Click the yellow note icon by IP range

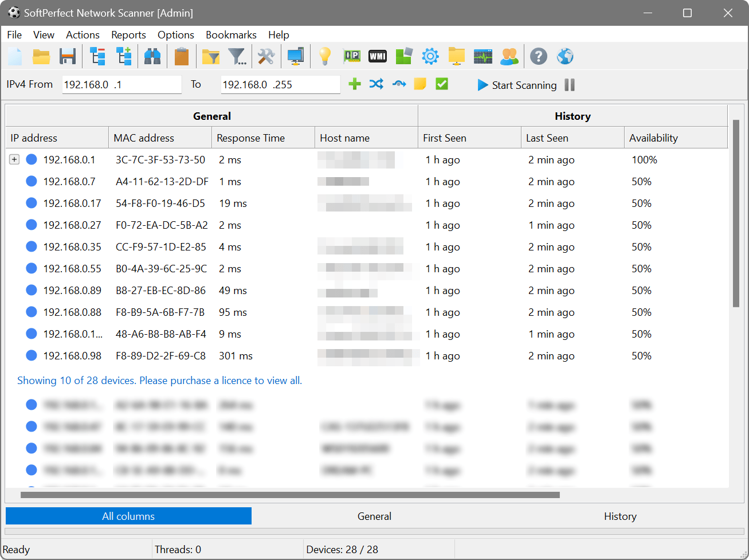[420, 84]
